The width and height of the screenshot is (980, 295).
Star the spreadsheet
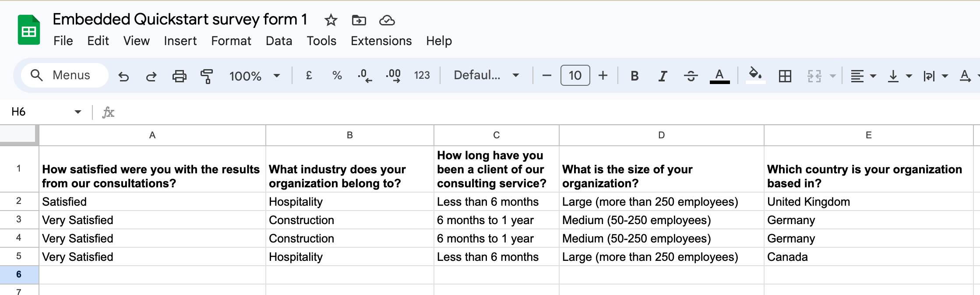(x=330, y=20)
